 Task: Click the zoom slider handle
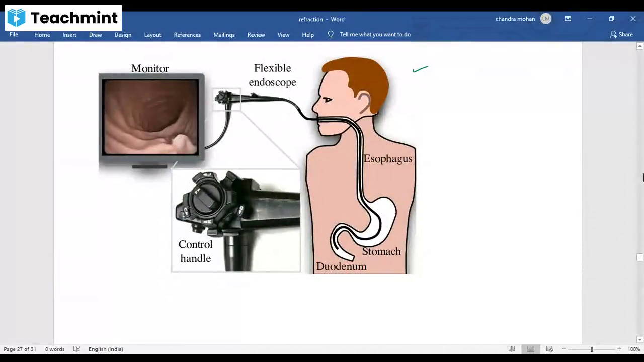pos(592,349)
